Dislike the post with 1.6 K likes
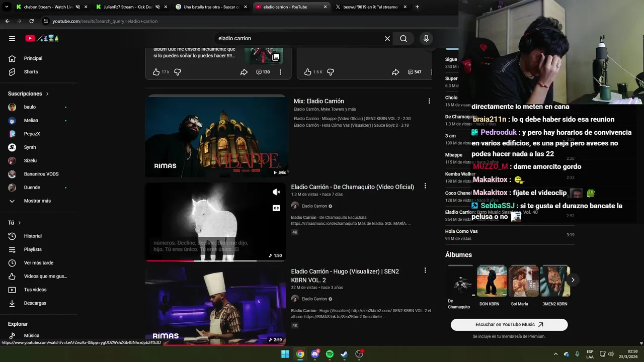This screenshot has height=362, width=644. [331, 72]
